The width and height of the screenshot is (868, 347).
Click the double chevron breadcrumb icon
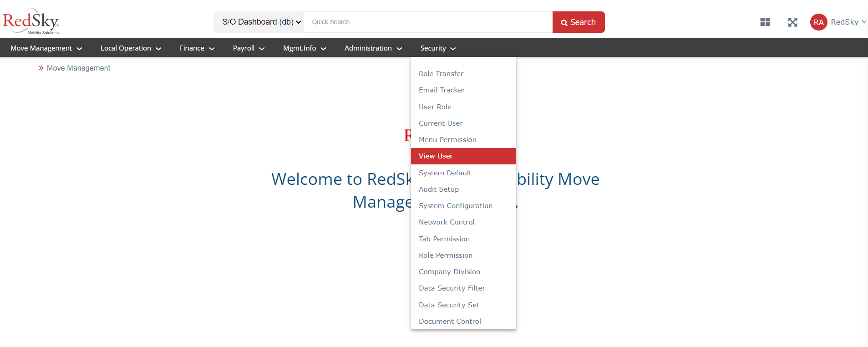pos(41,68)
